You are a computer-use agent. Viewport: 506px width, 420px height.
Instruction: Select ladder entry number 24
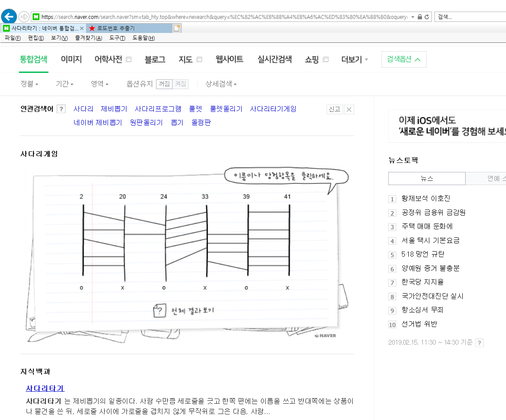[x=164, y=197]
